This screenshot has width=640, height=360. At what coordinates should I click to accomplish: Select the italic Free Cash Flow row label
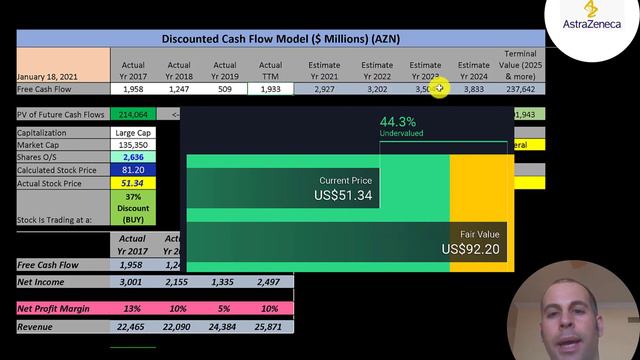coord(63,265)
